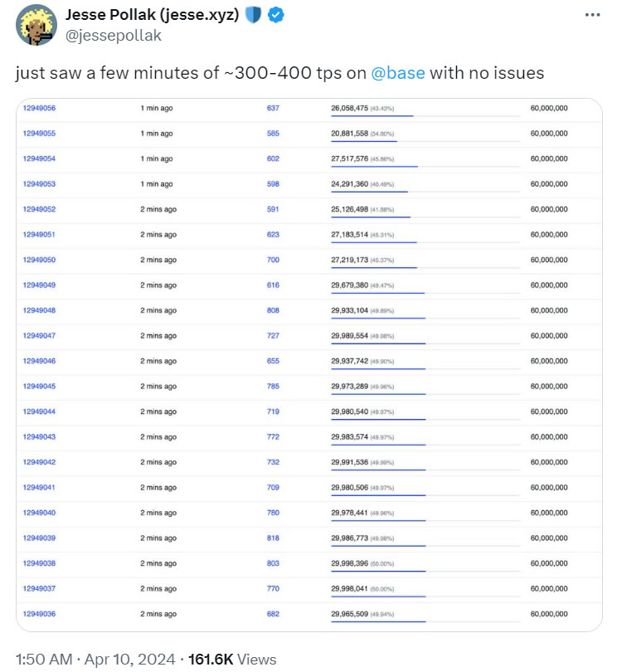Open the 1:50 AM · Apr 10, 2024 timestamp
Image resolution: width=617 pixels, height=672 pixels.
(95, 660)
